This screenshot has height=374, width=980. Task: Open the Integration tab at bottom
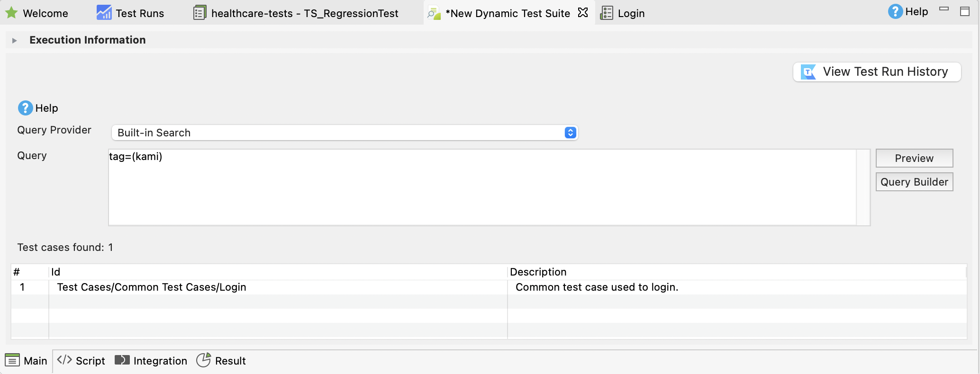[151, 361]
